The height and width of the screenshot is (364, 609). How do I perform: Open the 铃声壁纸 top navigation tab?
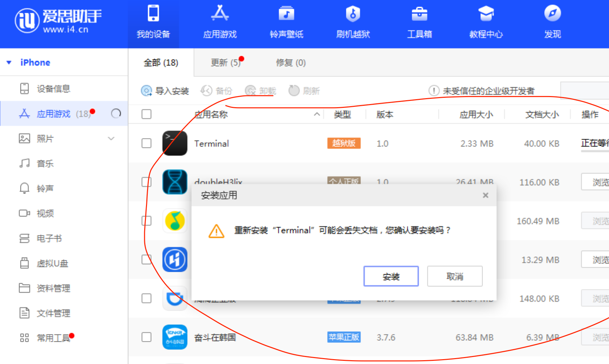click(286, 22)
